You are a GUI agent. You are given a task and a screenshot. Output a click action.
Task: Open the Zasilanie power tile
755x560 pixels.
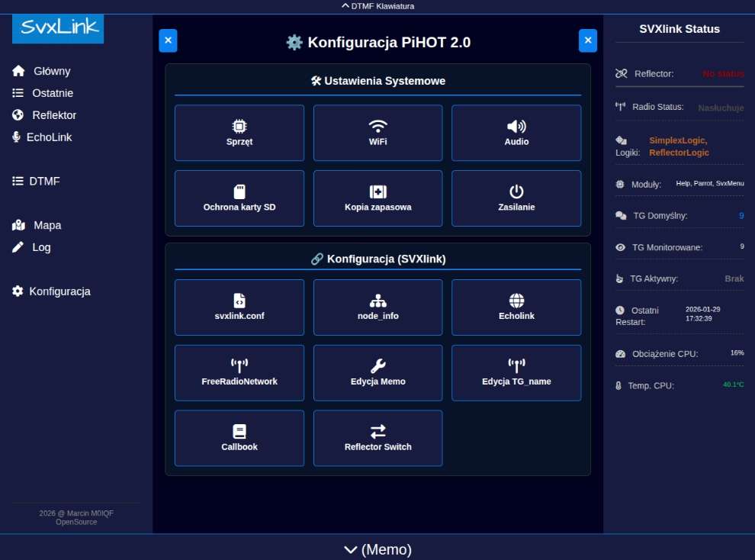516,198
